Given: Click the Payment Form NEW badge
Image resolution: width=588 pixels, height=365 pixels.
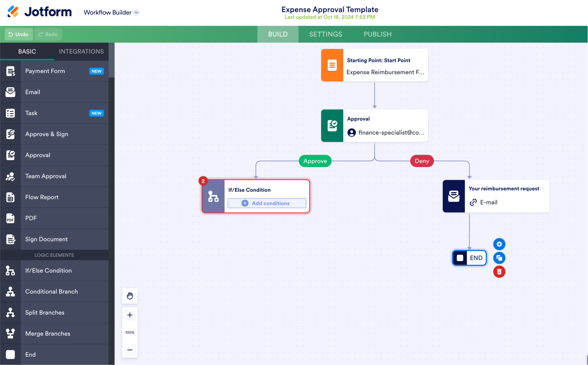Looking at the screenshot, I should pyautogui.click(x=97, y=71).
